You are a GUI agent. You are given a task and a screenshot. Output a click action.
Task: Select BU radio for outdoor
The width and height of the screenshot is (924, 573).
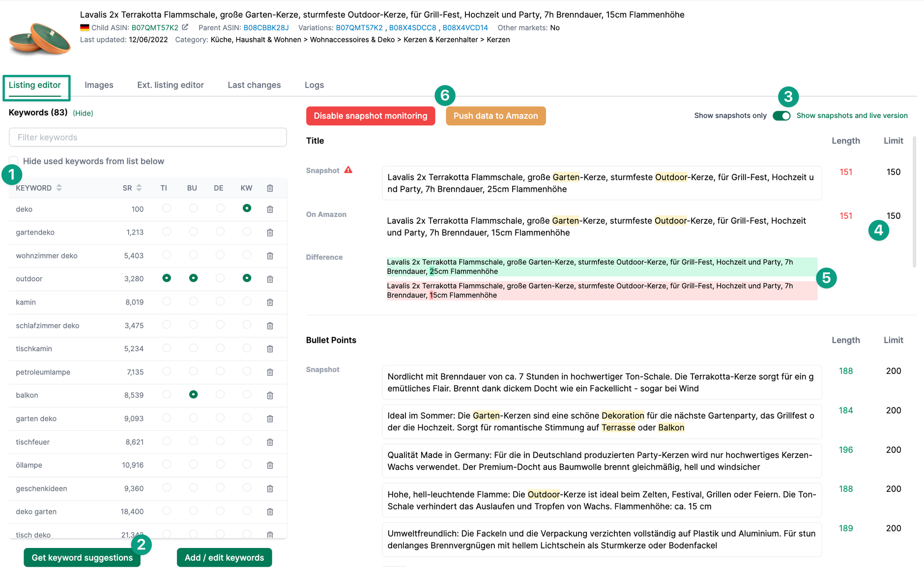(193, 278)
